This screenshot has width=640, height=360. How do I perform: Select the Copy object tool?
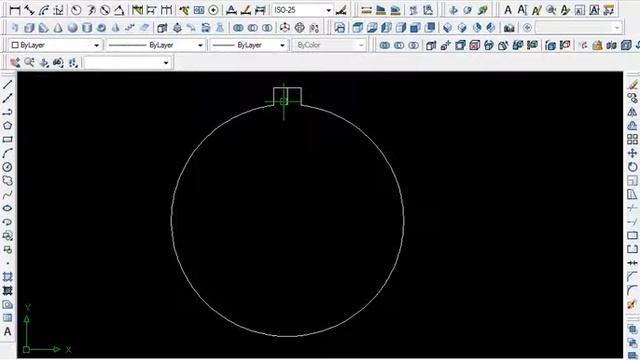[632, 98]
